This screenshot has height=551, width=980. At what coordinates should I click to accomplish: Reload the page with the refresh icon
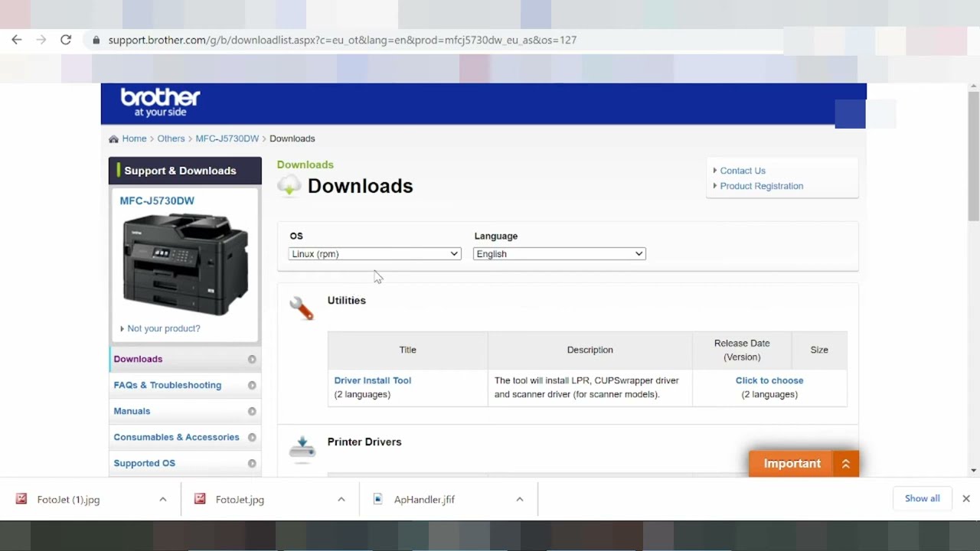click(x=66, y=40)
